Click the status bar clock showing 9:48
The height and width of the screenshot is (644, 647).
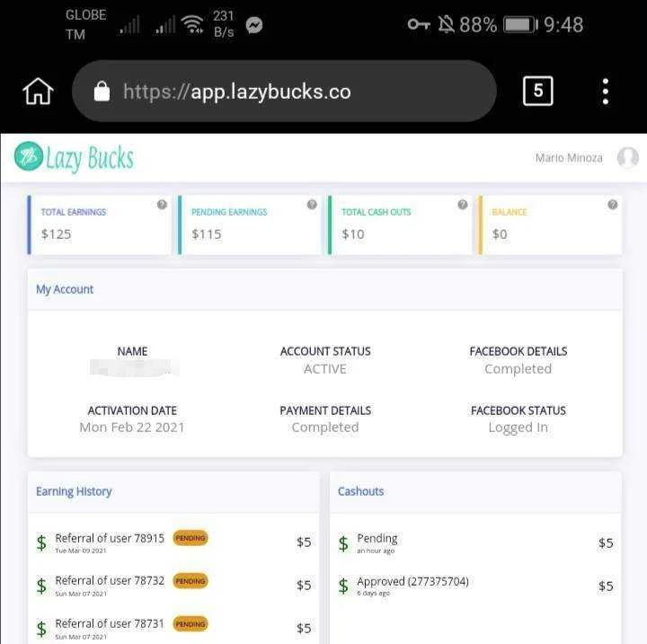(x=563, y=25)
